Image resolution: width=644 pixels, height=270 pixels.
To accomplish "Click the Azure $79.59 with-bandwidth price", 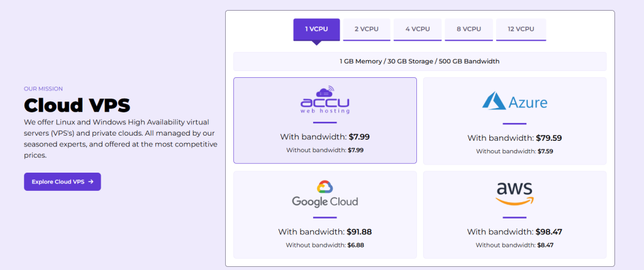I will pos(548,138).
